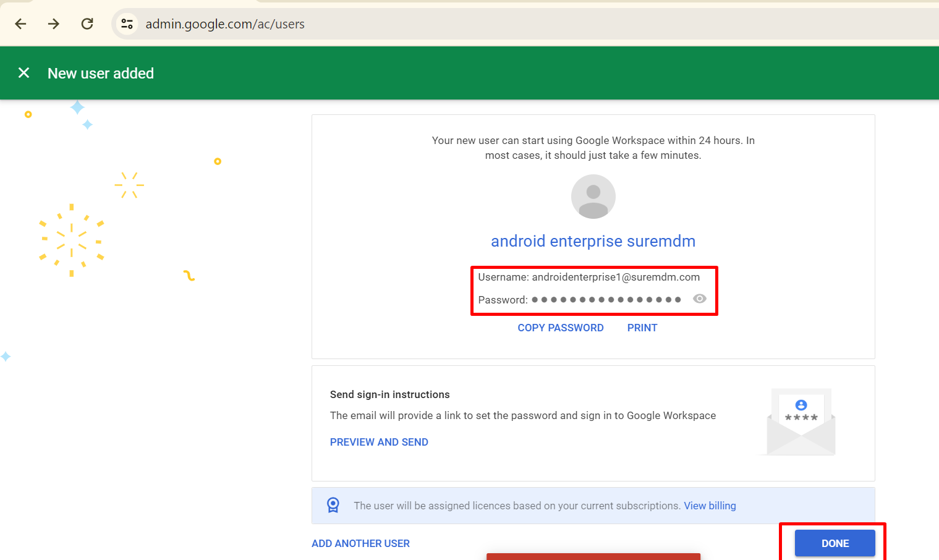
Task: Click ADD ANOTHER USER
Action: pos(360,543)
